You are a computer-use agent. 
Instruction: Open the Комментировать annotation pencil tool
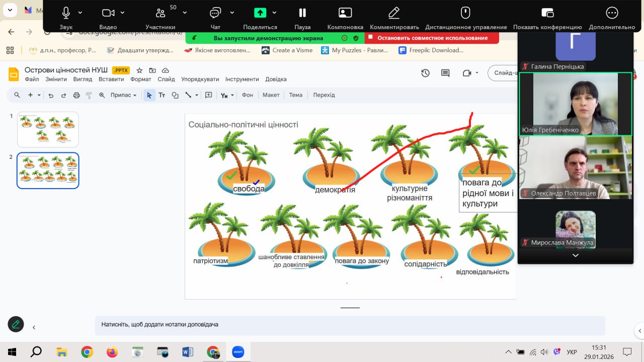[x=394, y=13]
